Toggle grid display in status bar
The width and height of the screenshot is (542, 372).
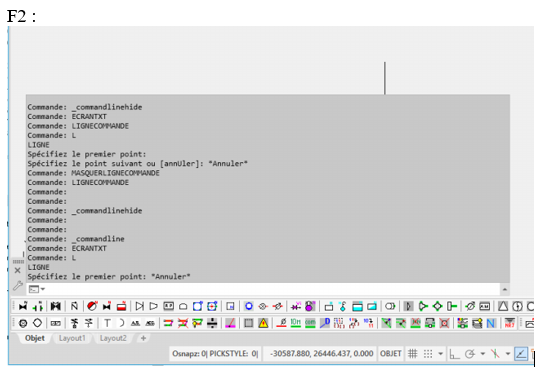(412, 354)
